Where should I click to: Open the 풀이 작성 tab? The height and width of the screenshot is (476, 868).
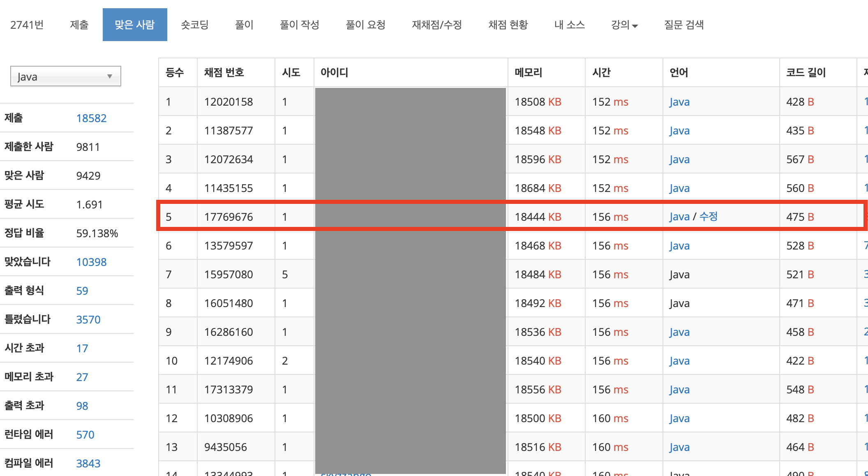coord(299,25)
